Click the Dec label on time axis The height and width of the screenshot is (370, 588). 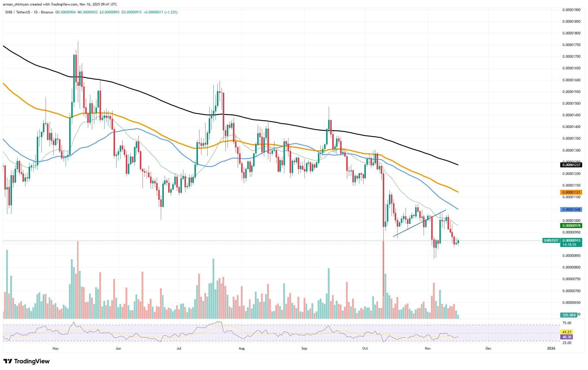[x=488, y=348]
